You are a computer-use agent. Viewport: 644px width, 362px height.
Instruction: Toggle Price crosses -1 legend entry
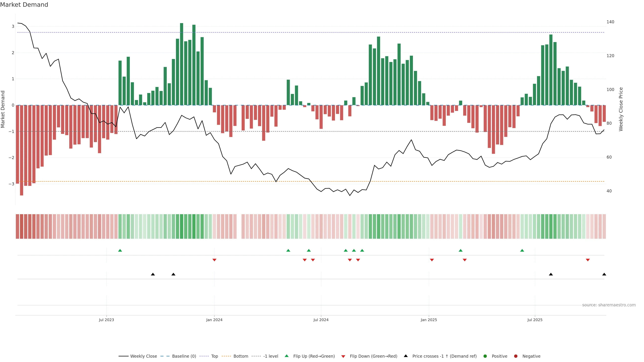pos(444,356)
